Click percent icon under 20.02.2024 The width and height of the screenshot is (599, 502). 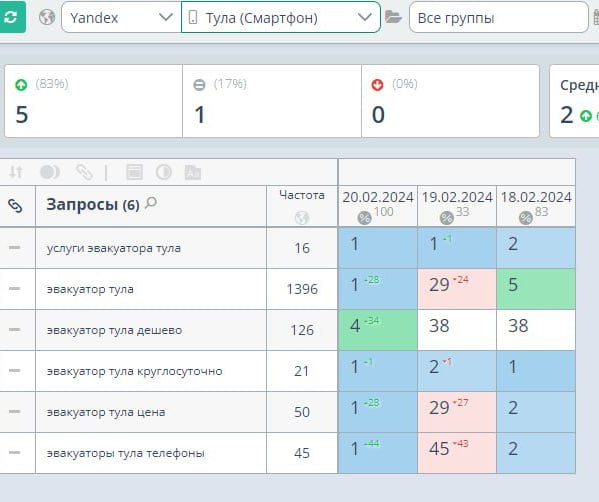pos(364,218)
